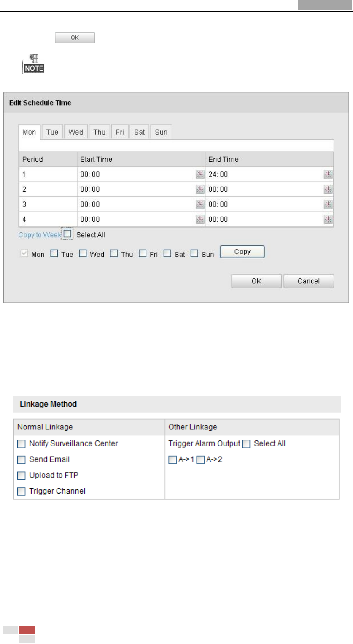The width and height of the screenshot is (353, 644).
Task: Switch to the Tue tab
Action: 52,132
